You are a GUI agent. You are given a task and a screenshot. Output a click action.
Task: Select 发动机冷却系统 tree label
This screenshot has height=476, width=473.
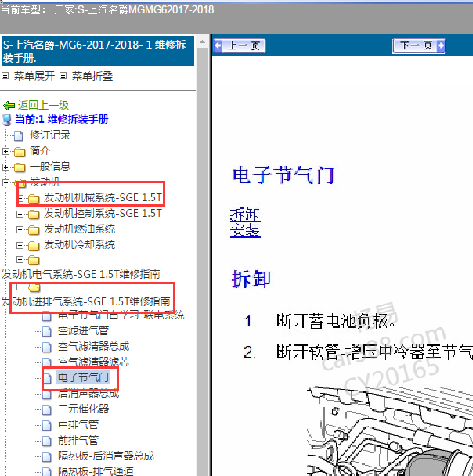pyautogui.click(x=79, y=245)
